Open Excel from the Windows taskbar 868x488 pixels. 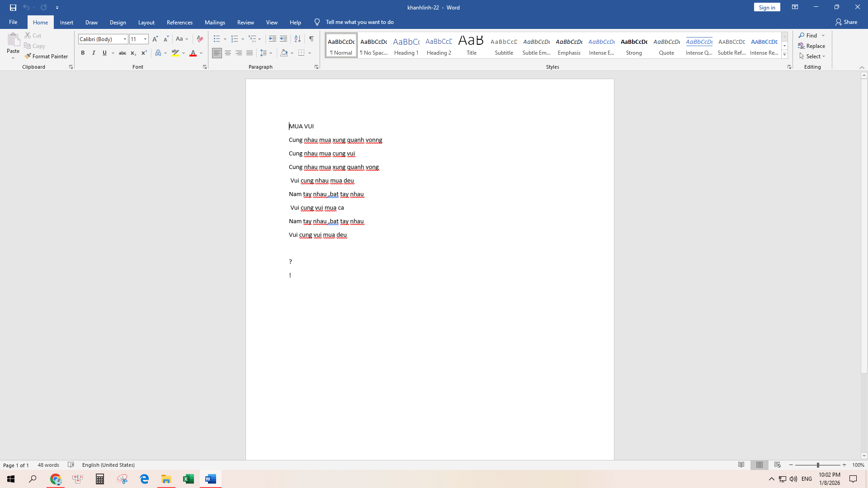pyautogui.click(x=188, y=479)
